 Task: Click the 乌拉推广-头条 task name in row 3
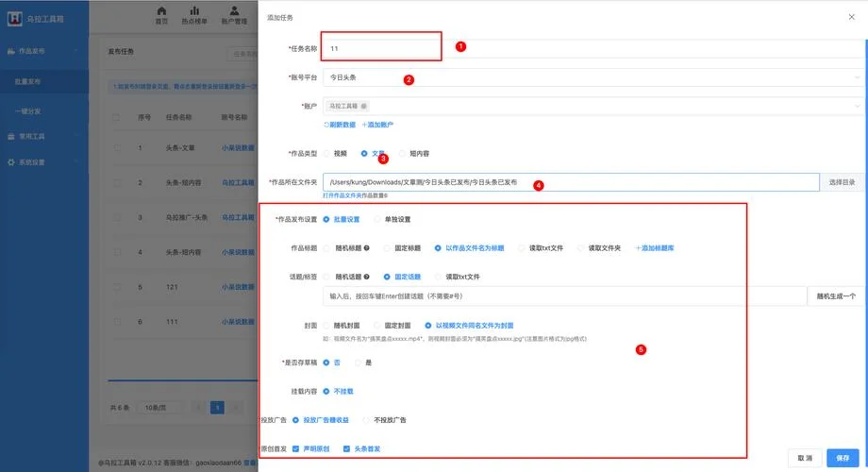pyautogui.click(x=187, y=218)
